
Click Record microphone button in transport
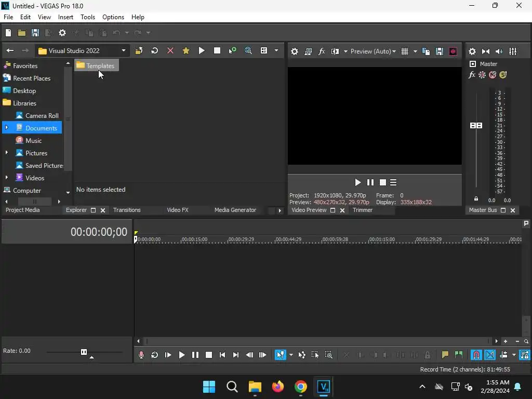click(141, 355)
